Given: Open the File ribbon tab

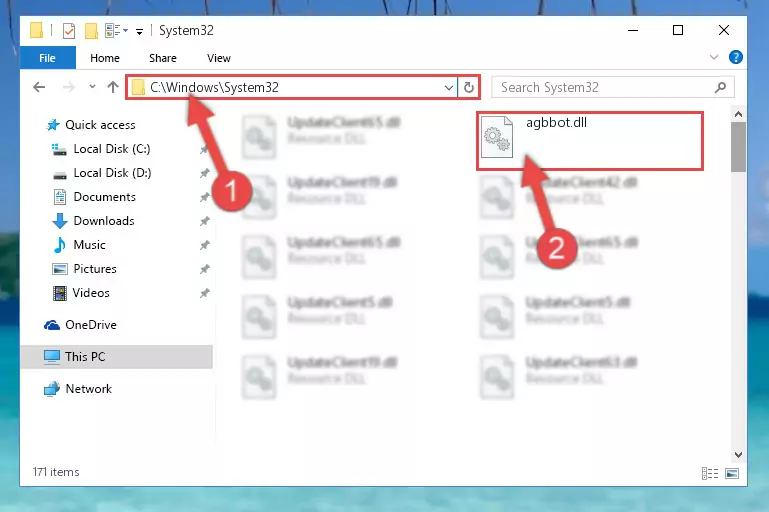Looking at the screenshot, I should (x=48, y=58).
